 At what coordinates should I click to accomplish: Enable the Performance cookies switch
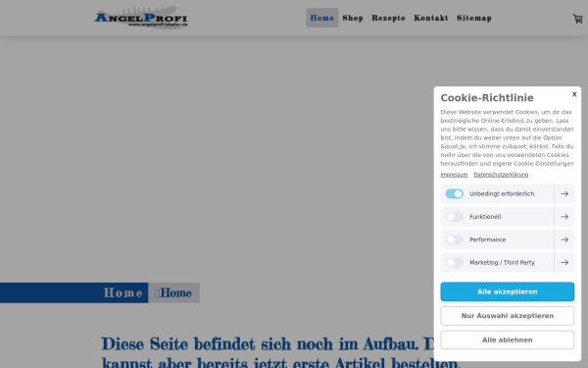tap(454, 239)
